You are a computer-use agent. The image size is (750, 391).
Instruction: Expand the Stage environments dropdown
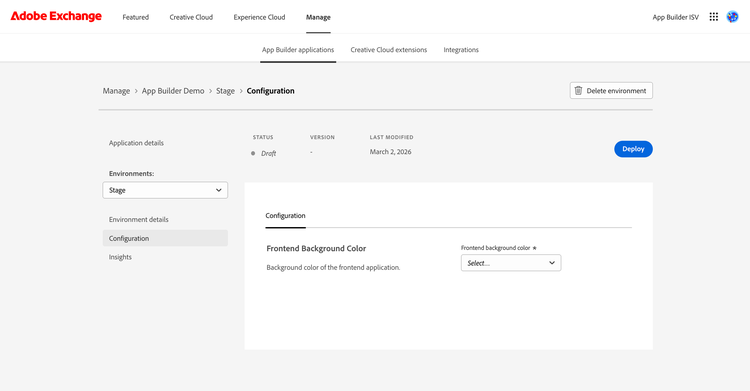165,190
